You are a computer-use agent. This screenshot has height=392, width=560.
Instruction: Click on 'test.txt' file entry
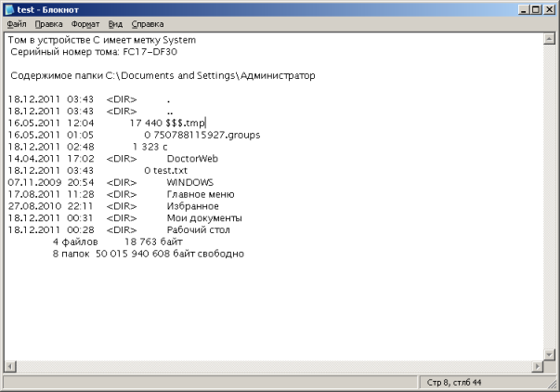click(170, 170)
